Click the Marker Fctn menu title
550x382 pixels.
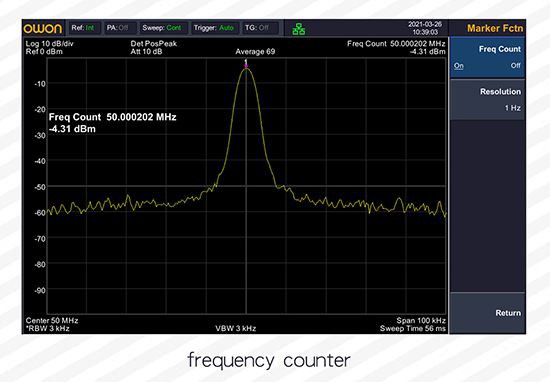(495, 28)
